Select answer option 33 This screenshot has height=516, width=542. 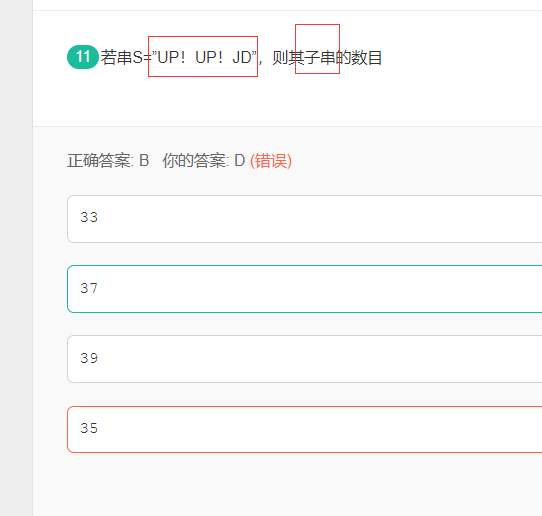pos(304,219)
